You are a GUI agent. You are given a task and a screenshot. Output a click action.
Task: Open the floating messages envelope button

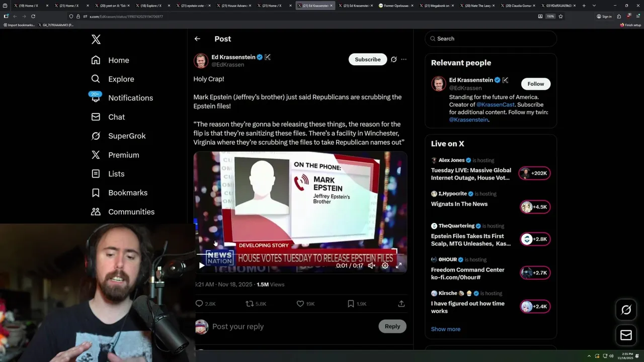(x=626, y=335)
